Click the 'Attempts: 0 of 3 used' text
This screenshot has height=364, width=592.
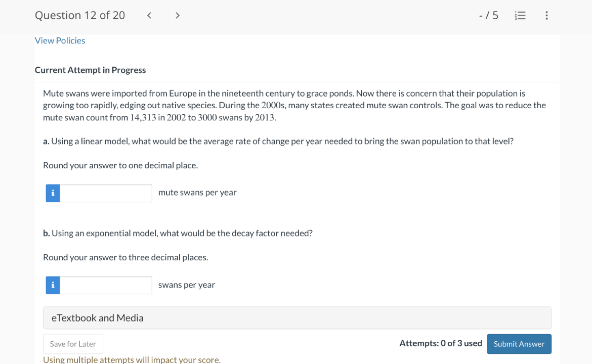(441, 343)
